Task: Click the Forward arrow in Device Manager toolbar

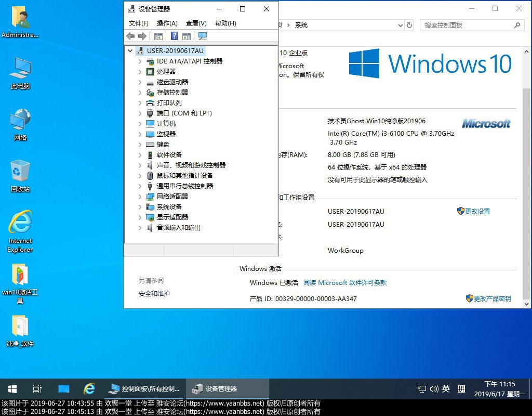Action: 142,36
